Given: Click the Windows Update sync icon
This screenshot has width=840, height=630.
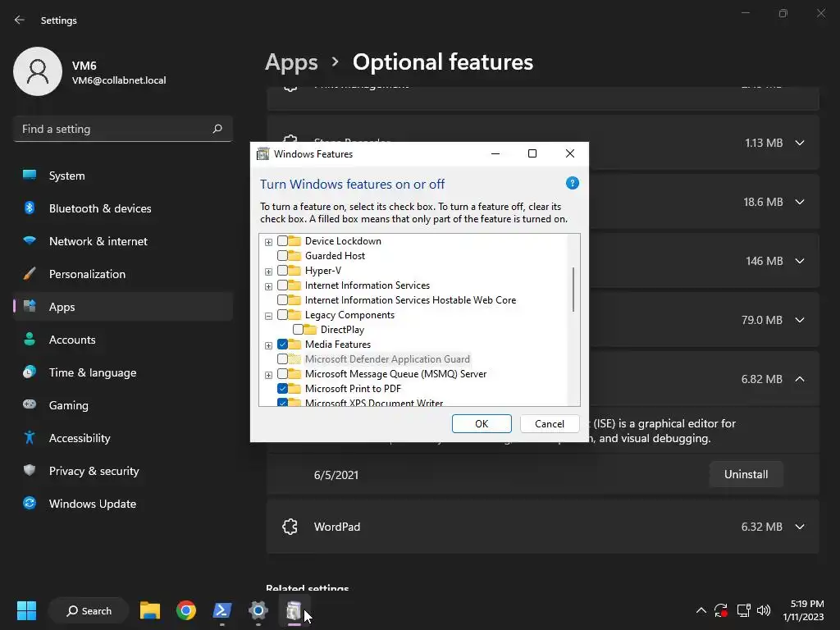Looking at the screenshot, I should pyautogui.click(x=30, y=503).
